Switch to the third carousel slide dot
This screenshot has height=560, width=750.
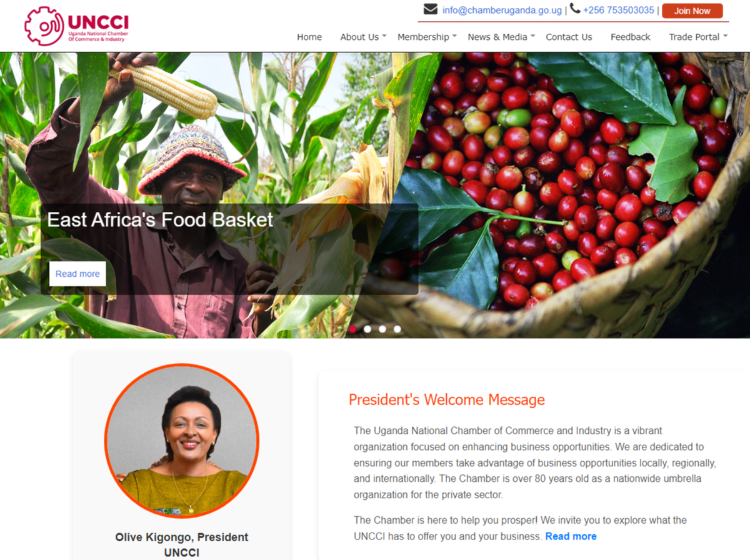point(382,329)
